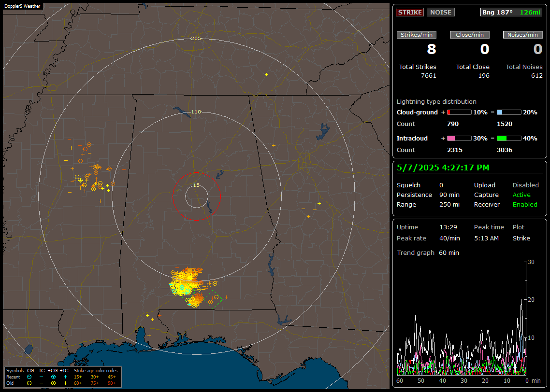Click the green dashed diamond marker on the map
Image resolution: width=550 pixels, height=392 pixels.
tap(213, 299)
